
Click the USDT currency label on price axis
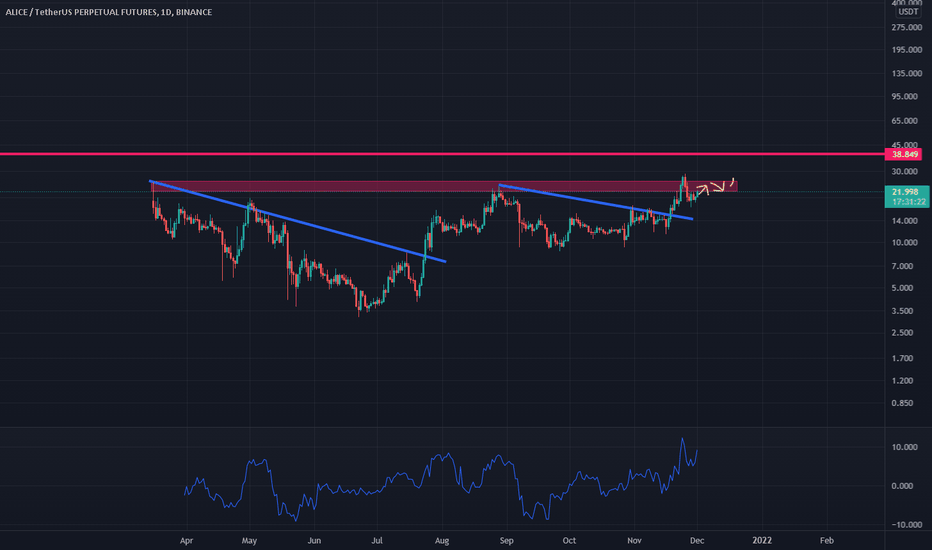[908, 12]
